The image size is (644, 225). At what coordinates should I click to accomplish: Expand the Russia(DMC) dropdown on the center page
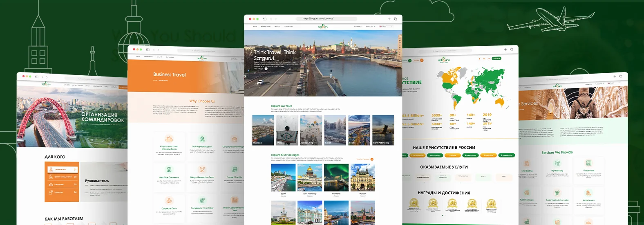370,27
